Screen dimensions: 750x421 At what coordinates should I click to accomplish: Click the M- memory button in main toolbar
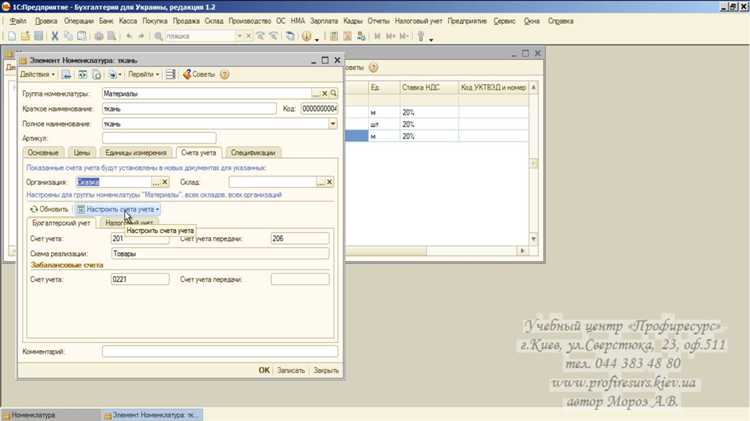[404, 36]
